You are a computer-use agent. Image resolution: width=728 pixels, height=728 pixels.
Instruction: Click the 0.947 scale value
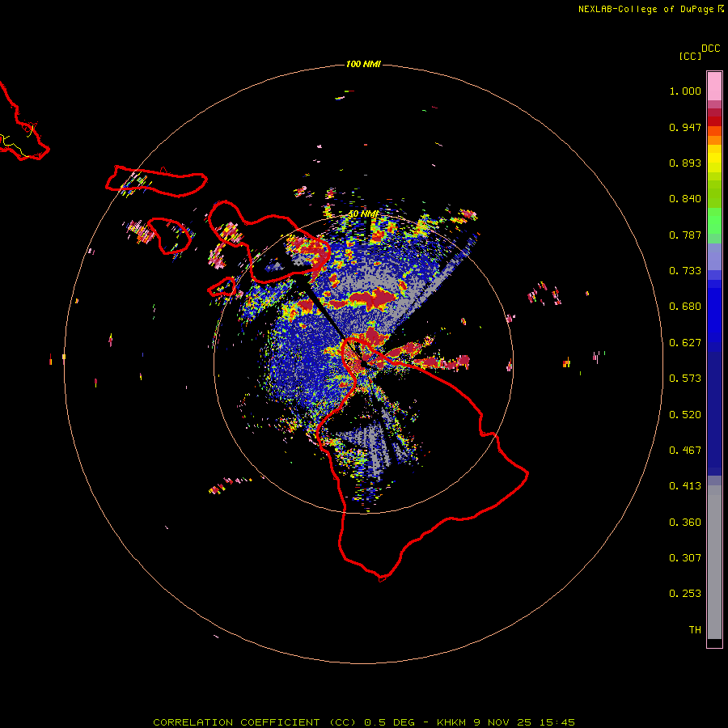(685, 127)
